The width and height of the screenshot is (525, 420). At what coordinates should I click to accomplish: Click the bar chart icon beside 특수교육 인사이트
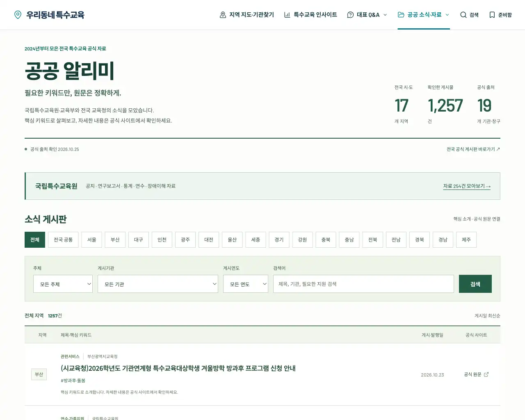click(x=287, y=15)
